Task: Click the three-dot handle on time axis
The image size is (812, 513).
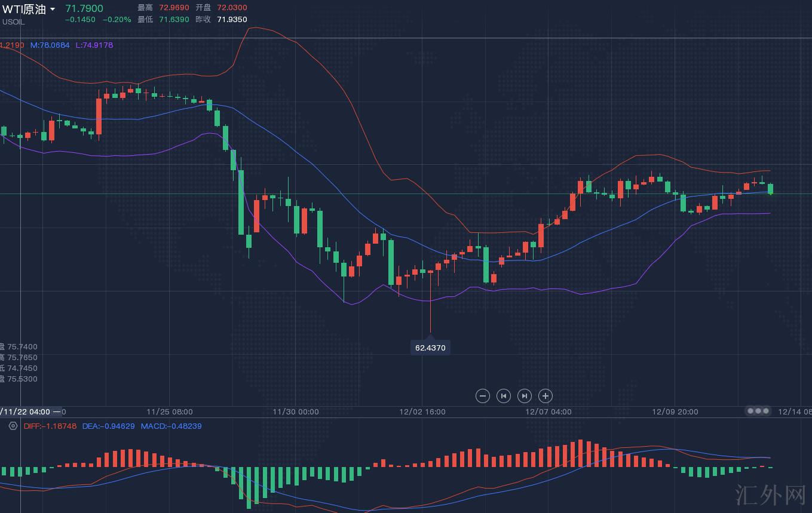Action: click(x=758, y=411)
